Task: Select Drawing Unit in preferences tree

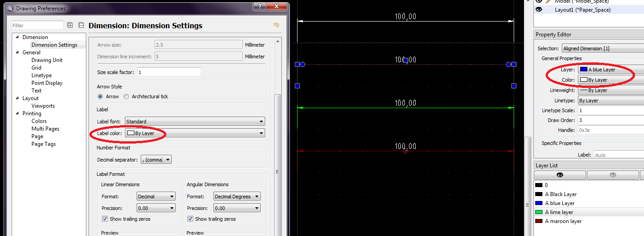Action: tap(47, 60)
